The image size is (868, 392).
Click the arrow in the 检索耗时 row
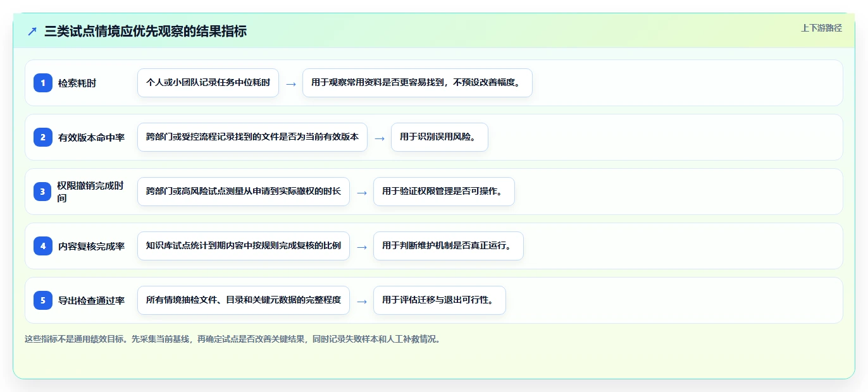tap(291, 83)
